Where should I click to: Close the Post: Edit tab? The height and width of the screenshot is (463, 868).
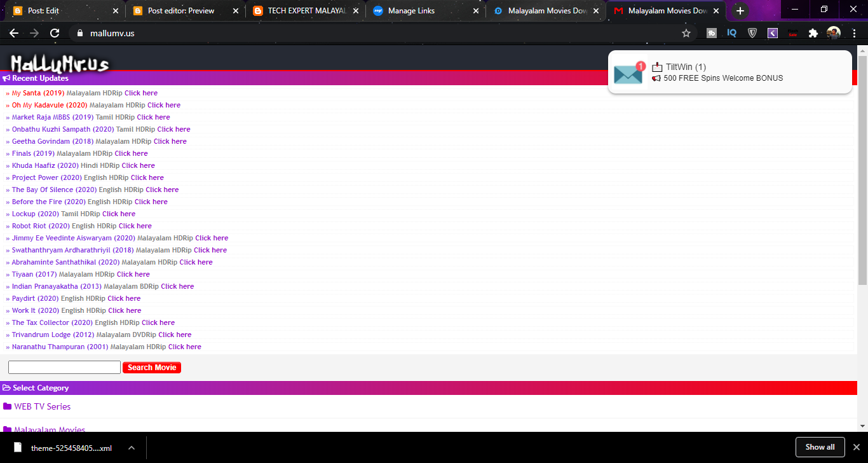[115, 11]
